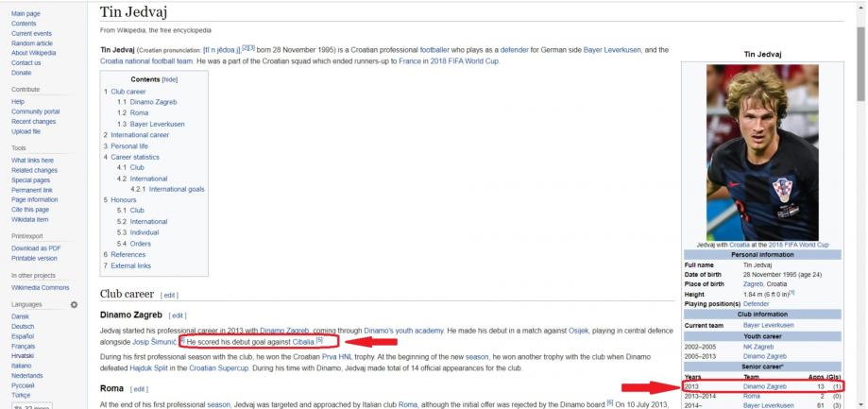Image resolution: width=868 pixels, height=409 pixels.
Task: Open a Random article
Action: coord(32,43)
